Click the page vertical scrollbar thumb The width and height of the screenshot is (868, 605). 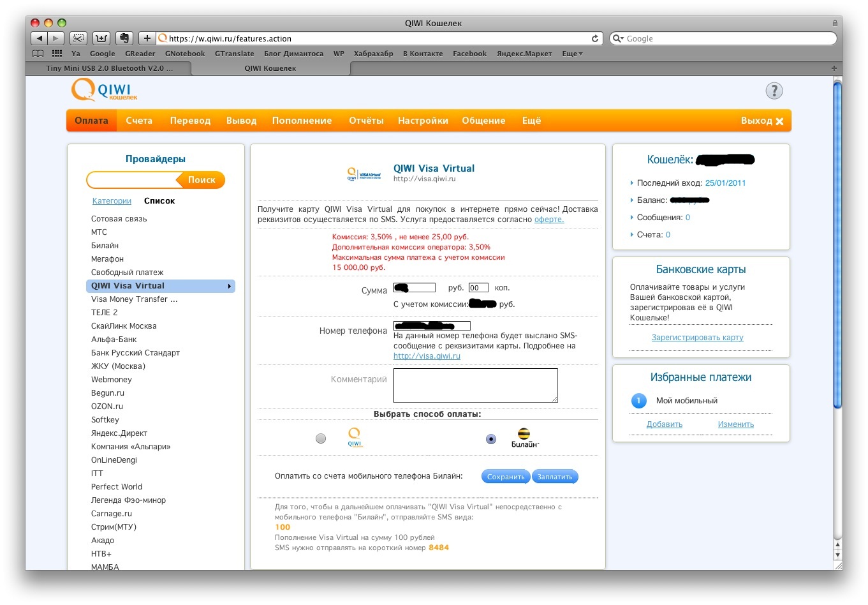click(x=837, y=244)
